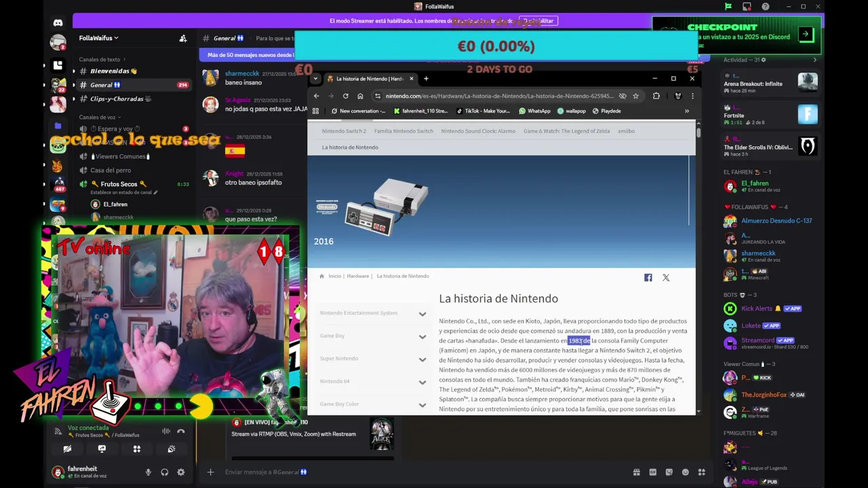Open the Arena Breakout: Infinite activity card
This screenshot has width=868, height=488.
[x=770, y=83]
